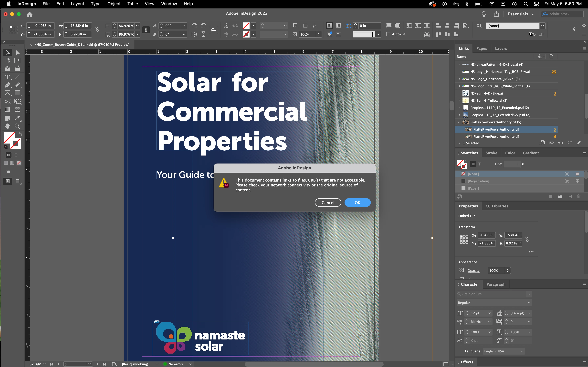Click the Relink icon in Links panel
Screen dimensions: 588x367
pyautogui.click(x=551, y=143)
